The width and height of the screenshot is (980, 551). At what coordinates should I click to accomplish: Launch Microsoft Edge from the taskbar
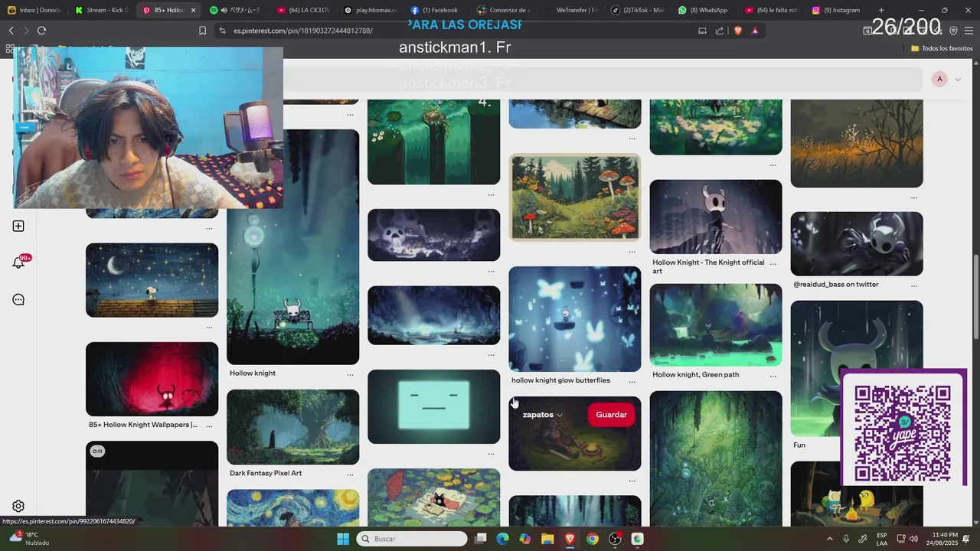[x=502, y=539]
